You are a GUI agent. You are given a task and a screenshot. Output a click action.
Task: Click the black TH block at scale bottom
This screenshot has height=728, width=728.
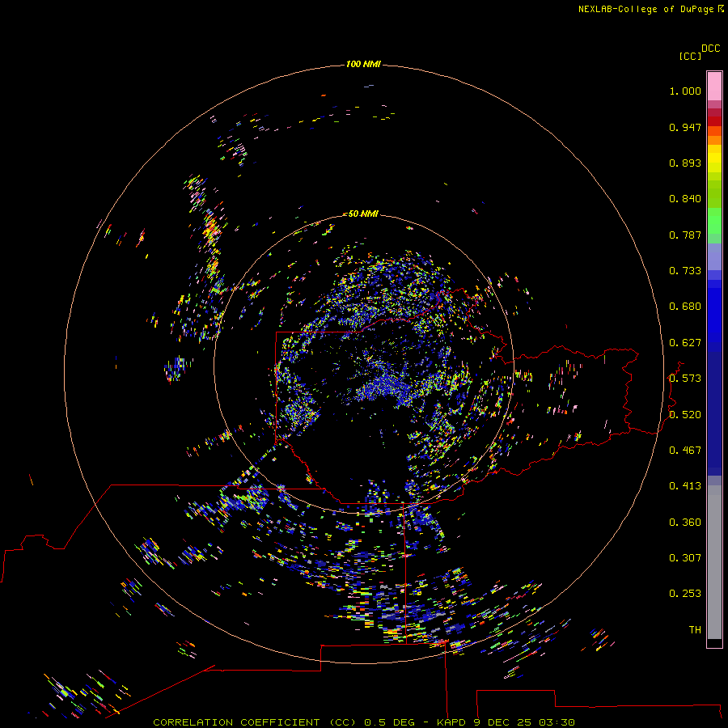[x=714, y=643]
